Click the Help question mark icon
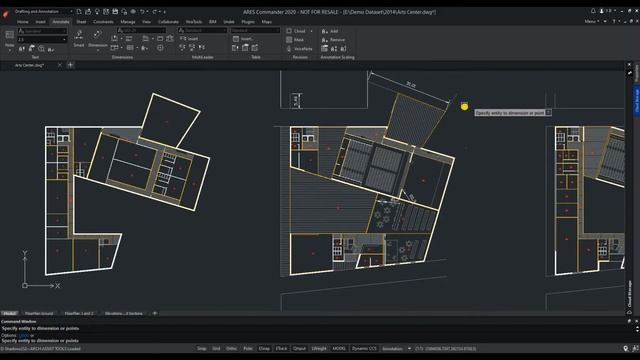This screenshot has width=640, height=360. point(614,21)
